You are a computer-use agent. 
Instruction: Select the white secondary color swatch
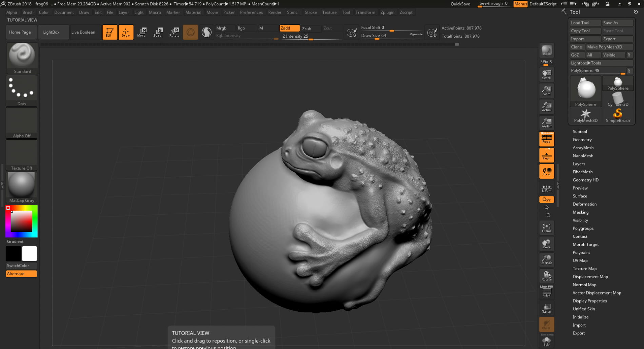(x=29, y=254)
